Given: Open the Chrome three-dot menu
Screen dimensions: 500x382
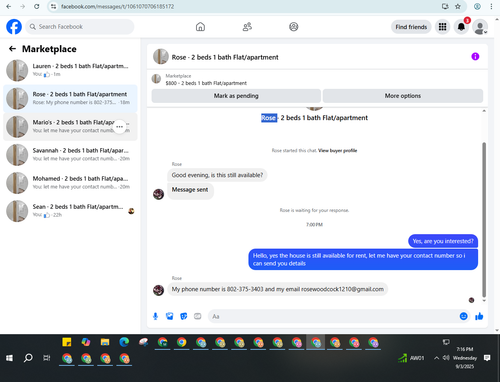Looking at the screenshot, I should pyautogui.click(x=491, y=6).
